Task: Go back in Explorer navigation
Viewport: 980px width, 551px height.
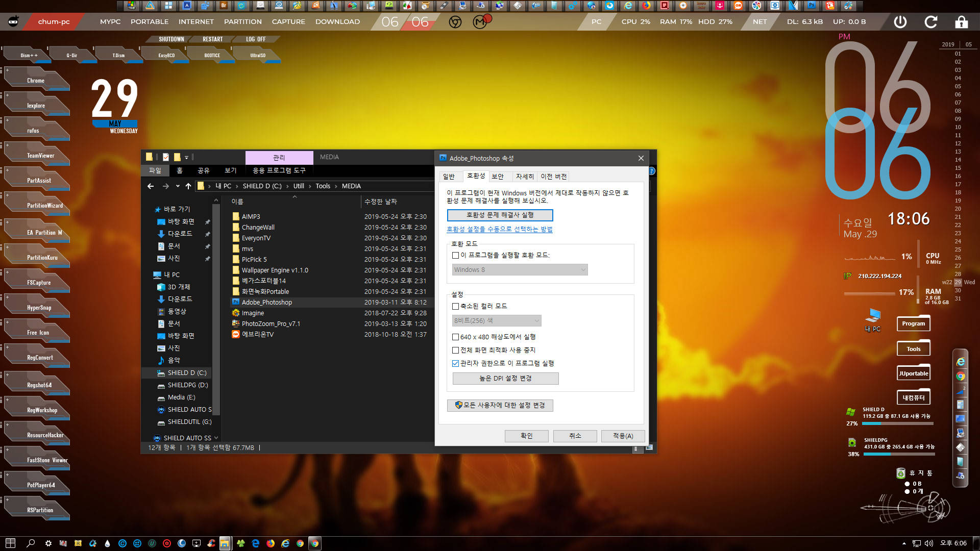Action: (x=151, y=186)
